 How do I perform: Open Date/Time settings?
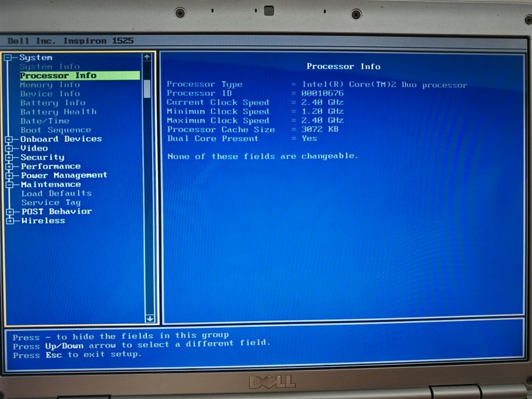click(x=45, y=121)
